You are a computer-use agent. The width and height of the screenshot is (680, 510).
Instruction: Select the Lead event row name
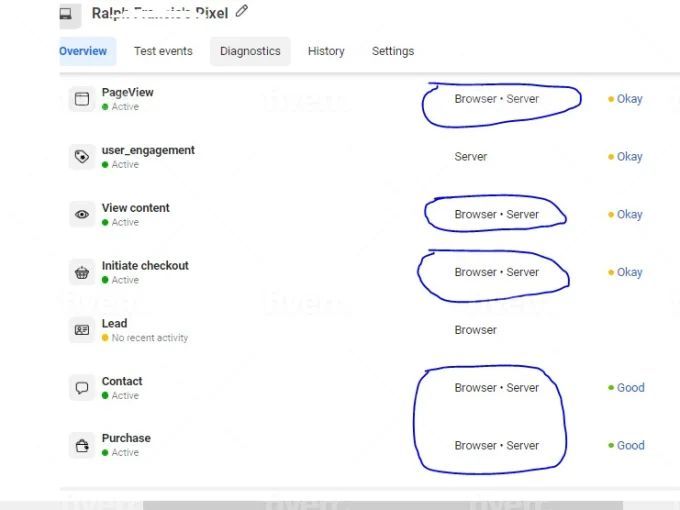pos(114,323)
